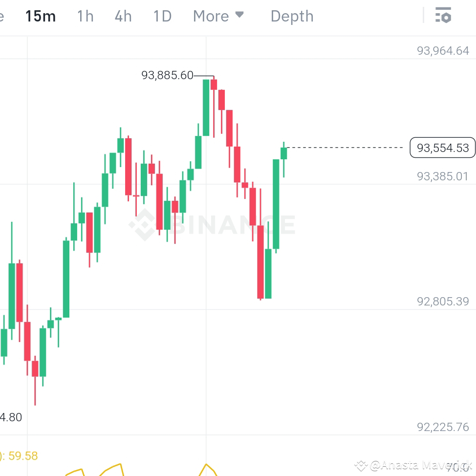Click the 93,964.64 price axis label
Image resolution: width=476 pixels, height=476 pixels.
442,50
